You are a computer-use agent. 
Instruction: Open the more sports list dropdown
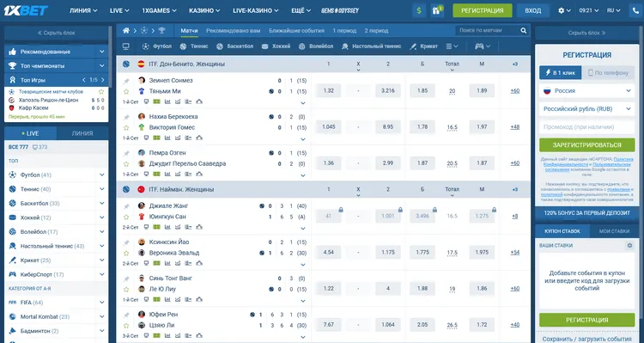[452, 46]
